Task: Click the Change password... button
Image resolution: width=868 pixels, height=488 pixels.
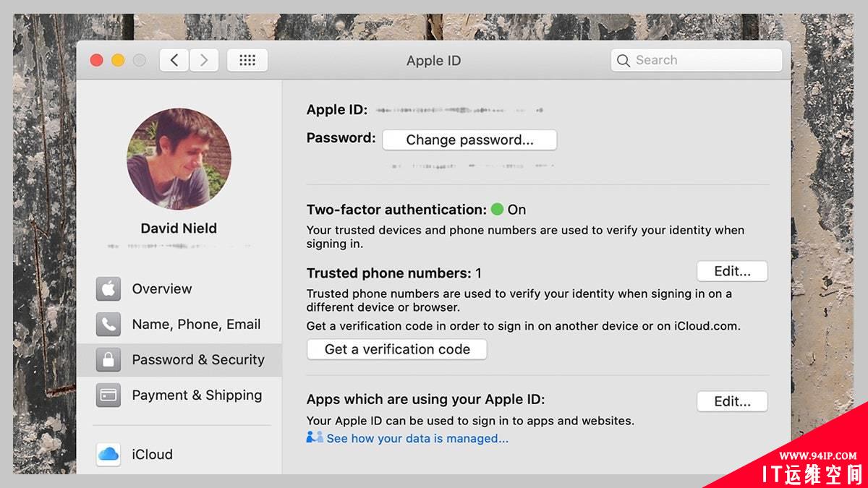Action: [469, 140]
